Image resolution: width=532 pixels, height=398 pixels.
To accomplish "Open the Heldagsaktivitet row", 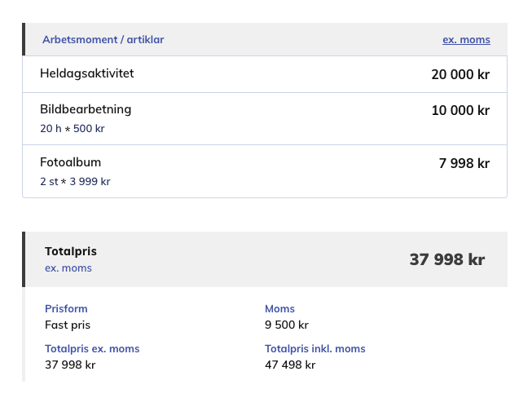I will (x=265, y=74).
